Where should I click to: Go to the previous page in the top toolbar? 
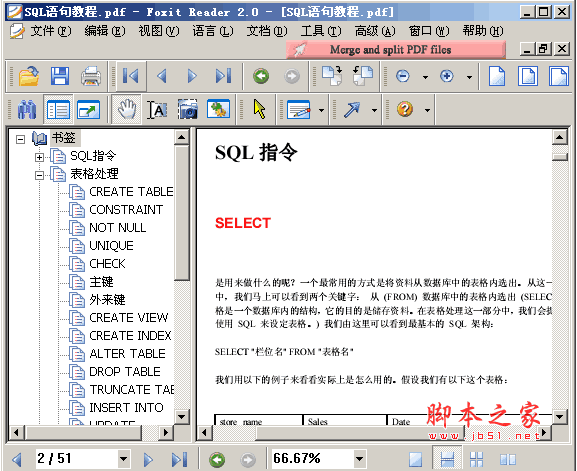coord(162,76)
